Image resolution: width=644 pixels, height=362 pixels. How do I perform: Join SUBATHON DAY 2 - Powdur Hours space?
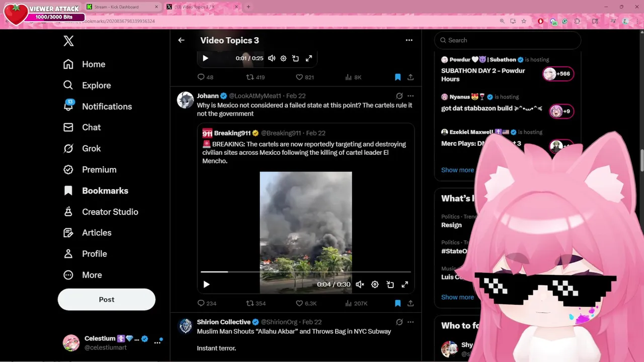(483, 75)
